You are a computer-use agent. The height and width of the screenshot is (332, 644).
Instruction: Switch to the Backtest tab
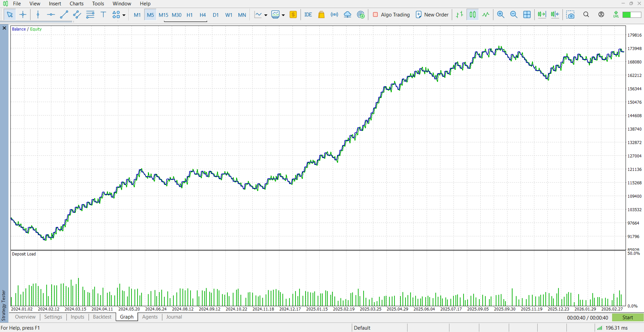coord(102,317)
